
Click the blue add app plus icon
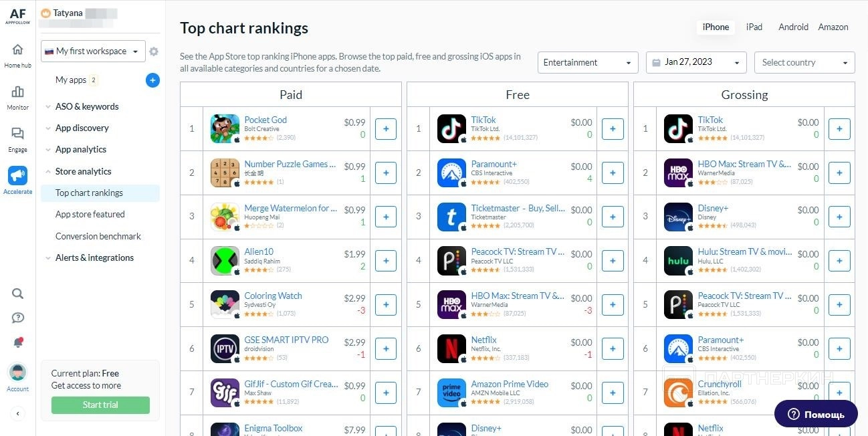(152, 80)
